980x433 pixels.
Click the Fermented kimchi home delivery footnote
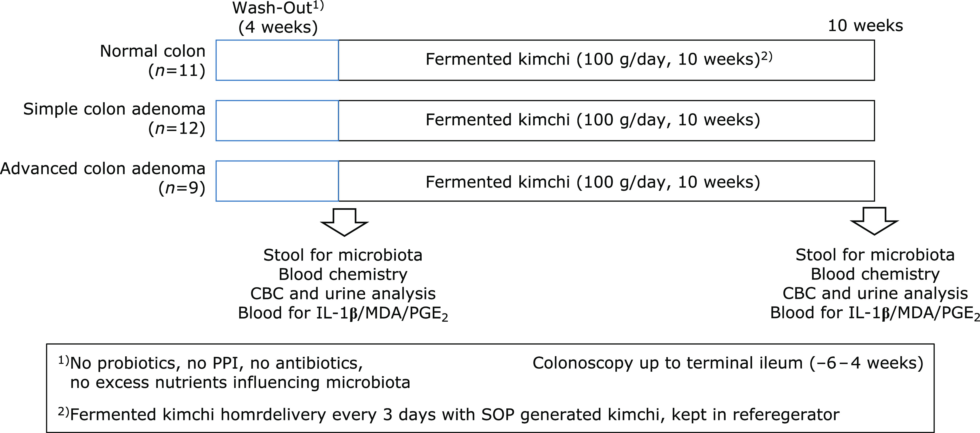point(449,415)
